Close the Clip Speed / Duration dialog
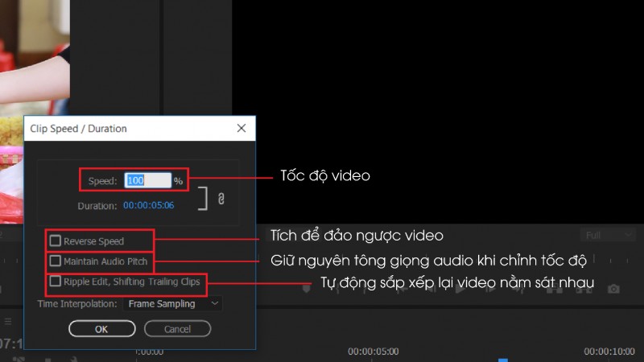Viewport: 644px width, 362px height. tap(242, 128)
